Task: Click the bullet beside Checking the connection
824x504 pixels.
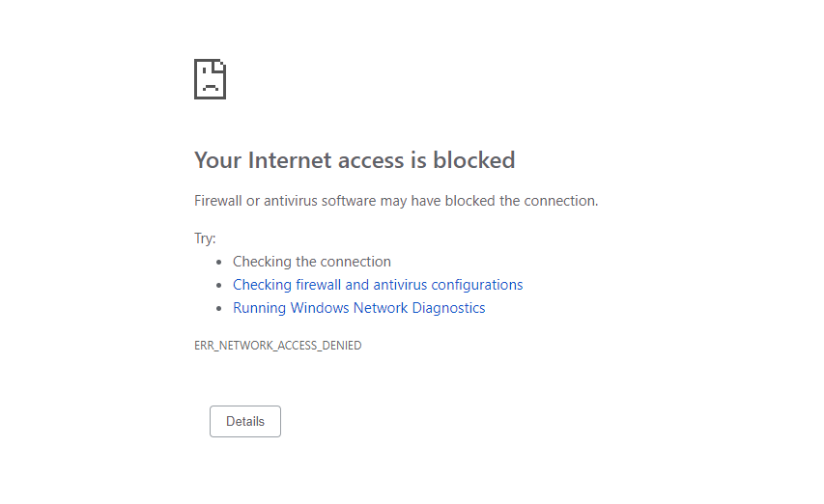Action: [219, 262]
